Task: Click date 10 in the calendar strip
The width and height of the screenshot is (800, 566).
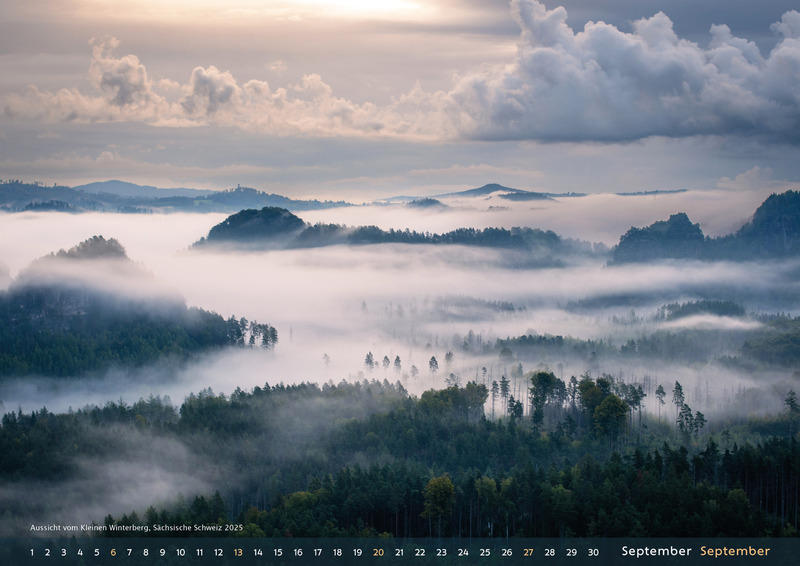Action: click(180, 552)
